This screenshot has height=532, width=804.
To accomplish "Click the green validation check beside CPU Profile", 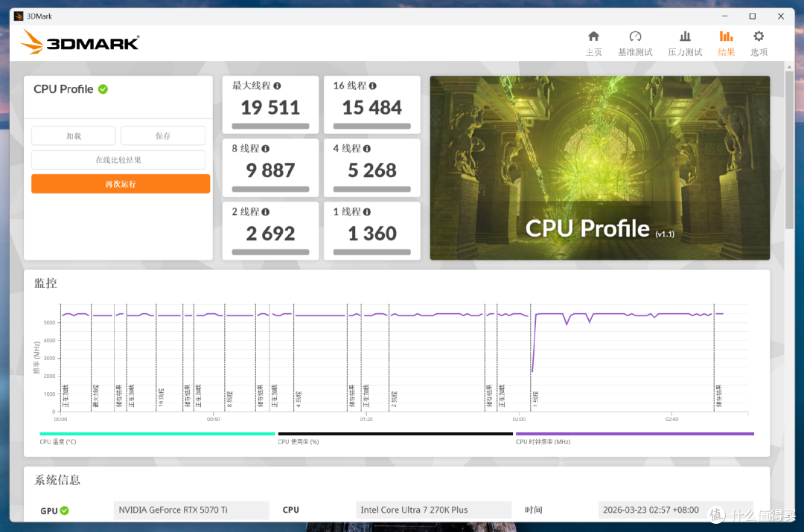I will point(103,89).
